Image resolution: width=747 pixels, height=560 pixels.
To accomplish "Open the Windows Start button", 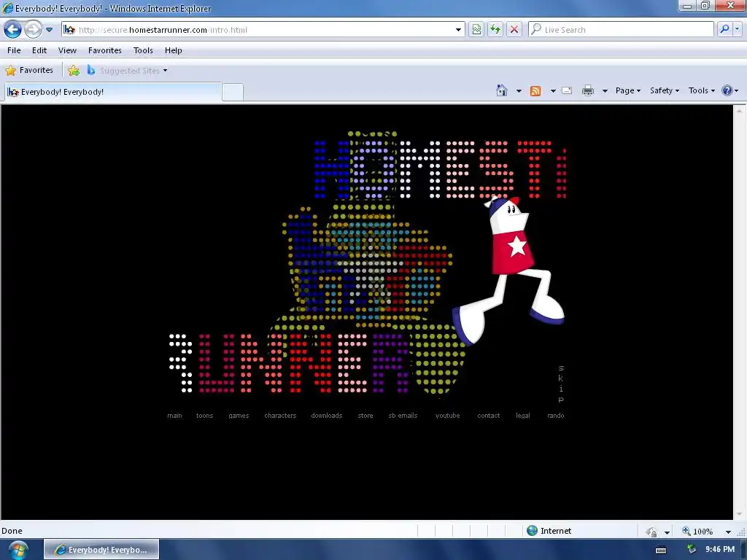I will [x=18, y=550].
